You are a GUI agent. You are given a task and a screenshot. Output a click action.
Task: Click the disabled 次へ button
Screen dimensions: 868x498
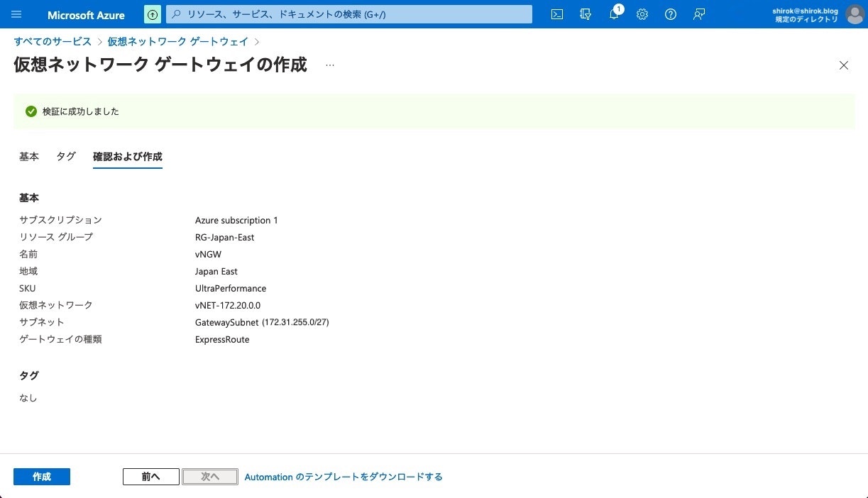[x=210, y=477]
